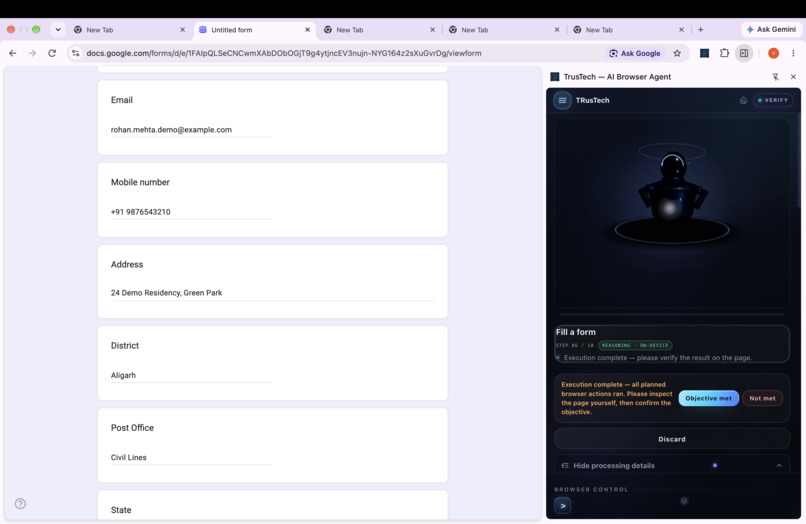
Task: Click the browser control prompt arrow icon
Action: point(563,506)
